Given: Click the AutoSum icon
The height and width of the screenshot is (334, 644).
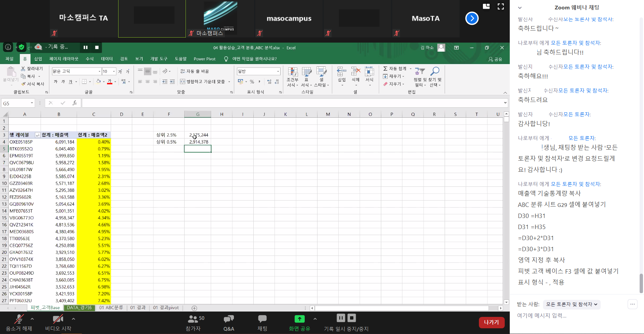Looking at the screenshot, I should [386, 68].
